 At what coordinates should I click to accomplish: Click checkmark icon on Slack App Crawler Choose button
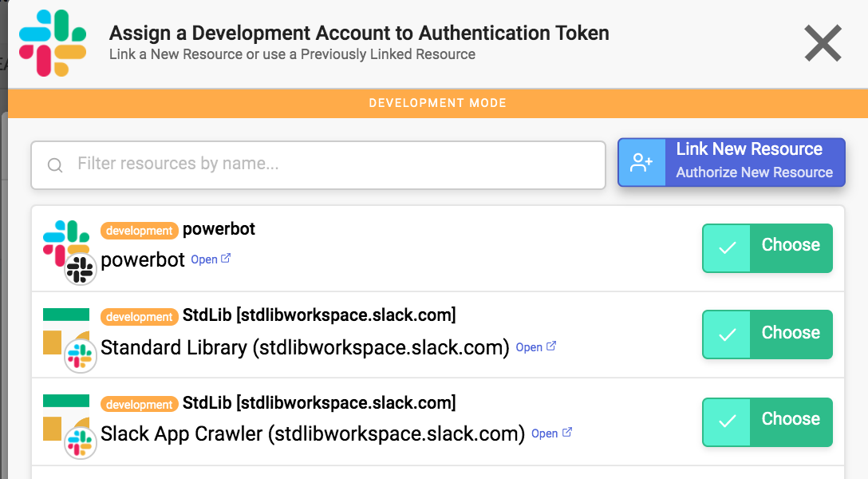pyautogui.click(x=727, y=422)
